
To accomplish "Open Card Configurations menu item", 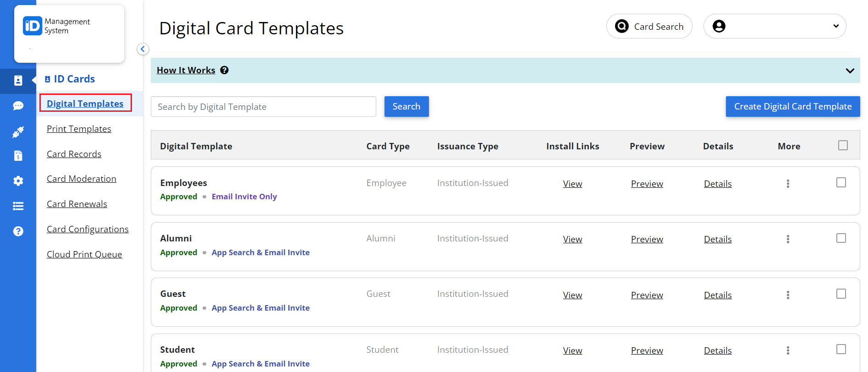I will [x=88, y=229].
